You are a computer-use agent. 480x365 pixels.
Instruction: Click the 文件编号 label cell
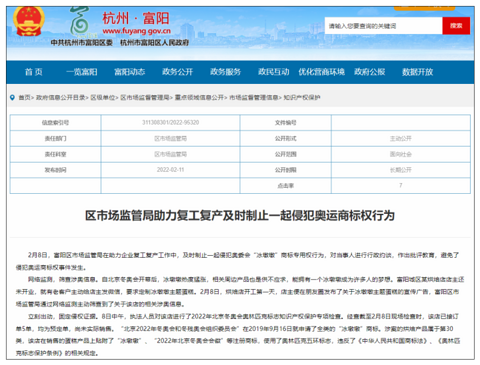pyautogui.click(x=286, y=123)
